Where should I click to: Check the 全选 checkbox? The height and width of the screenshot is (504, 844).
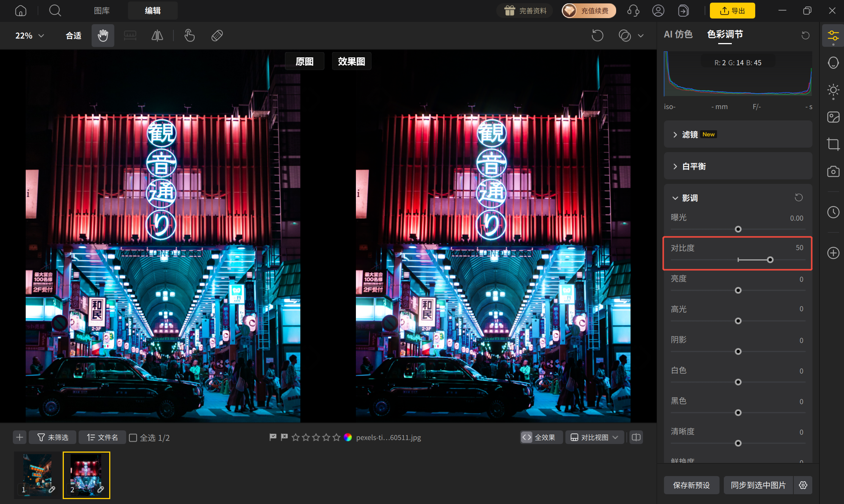(x=133, y=438)
